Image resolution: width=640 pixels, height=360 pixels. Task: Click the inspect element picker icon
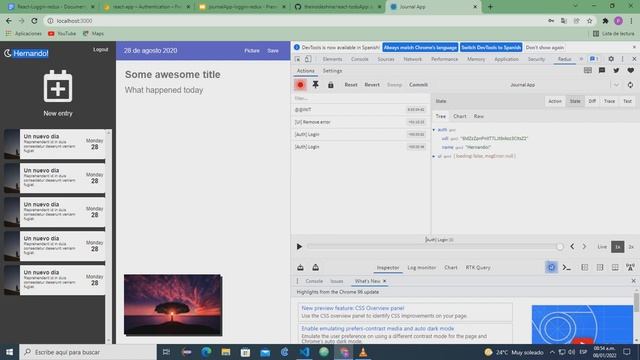tap(298, 59)
